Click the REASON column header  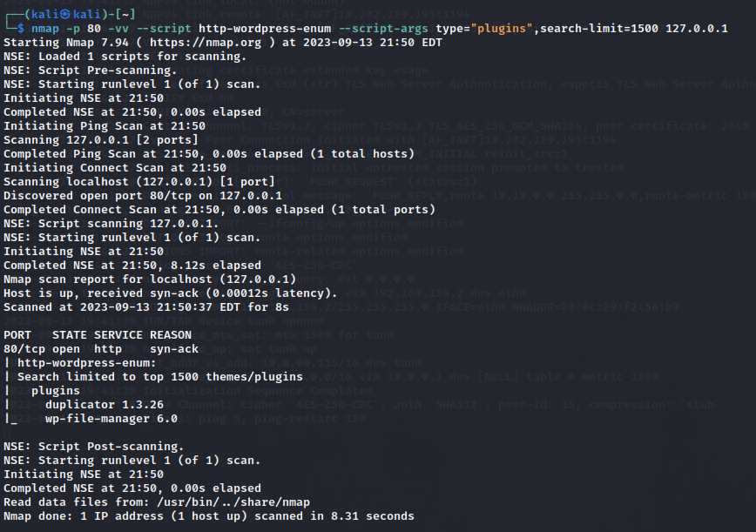pyautogui.click(x=171, y=335)
